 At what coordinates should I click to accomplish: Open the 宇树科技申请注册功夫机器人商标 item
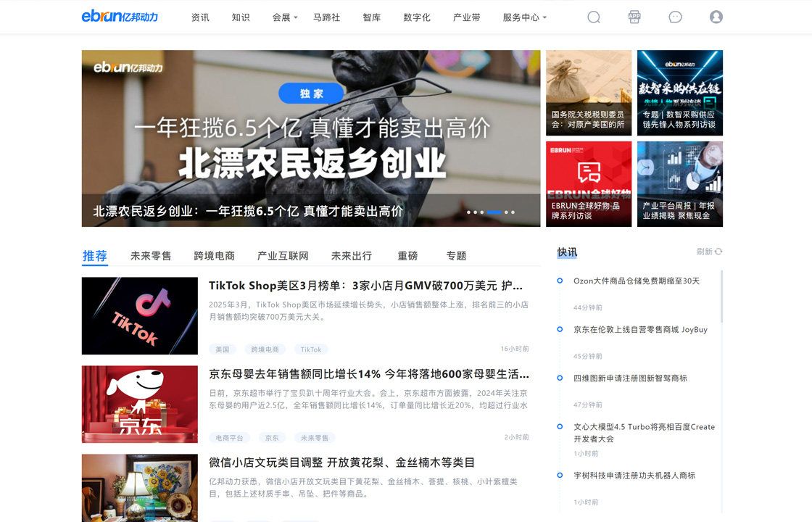(x=634, y=476)
